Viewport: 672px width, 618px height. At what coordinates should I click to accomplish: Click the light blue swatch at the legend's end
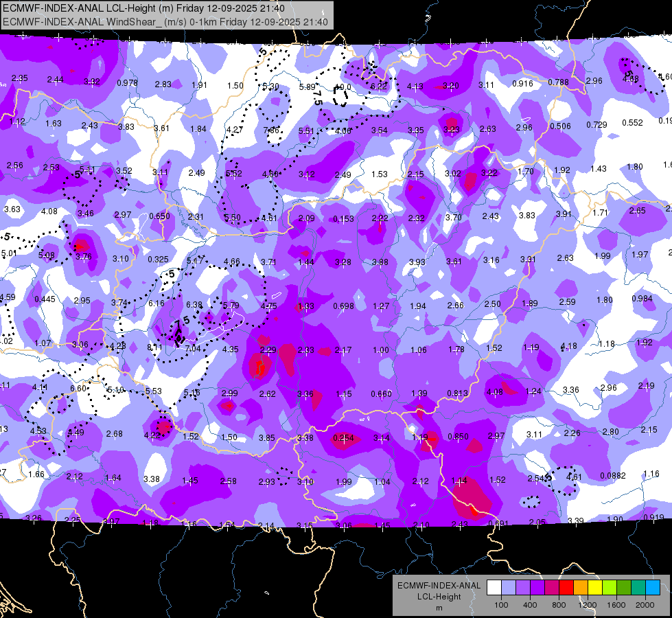[x=653, y=588]
